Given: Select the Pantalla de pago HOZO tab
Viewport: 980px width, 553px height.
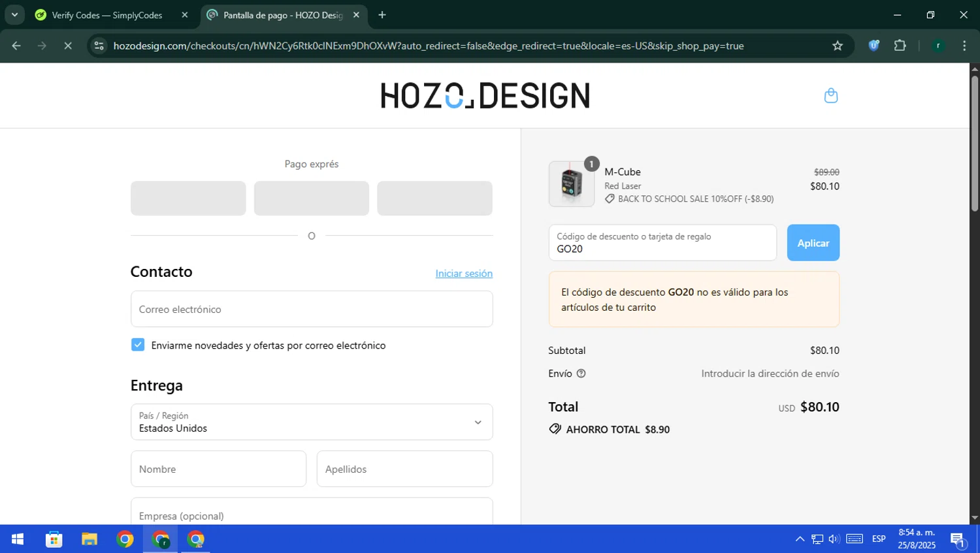Looking at the screenshot, I should [x=284, y=15].
